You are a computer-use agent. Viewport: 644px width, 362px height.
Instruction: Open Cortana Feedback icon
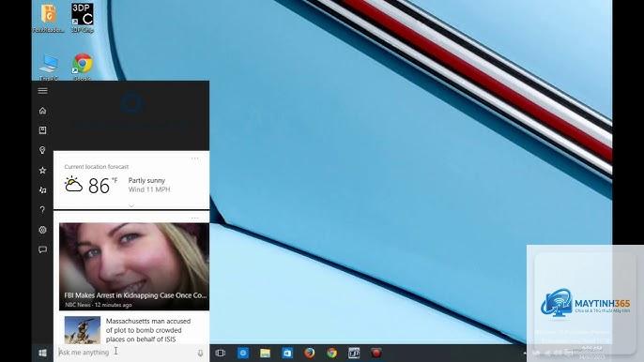[43, 249]
